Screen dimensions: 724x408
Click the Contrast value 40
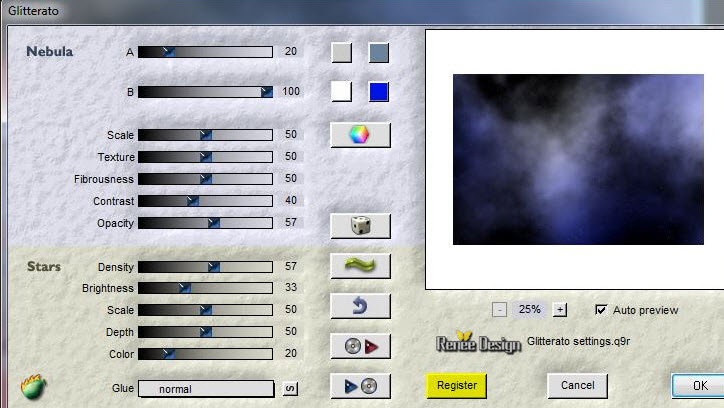pos(290,200)
